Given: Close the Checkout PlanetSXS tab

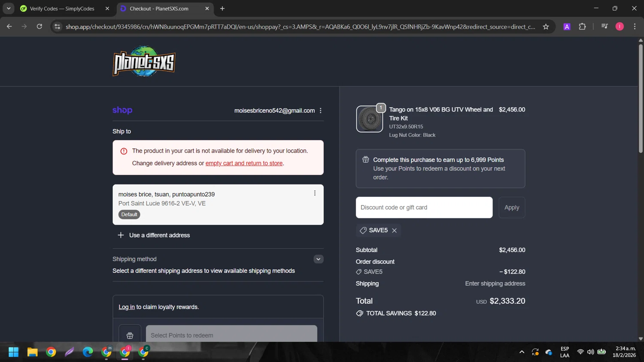Looking at the screenshot, I should (207, 9).
